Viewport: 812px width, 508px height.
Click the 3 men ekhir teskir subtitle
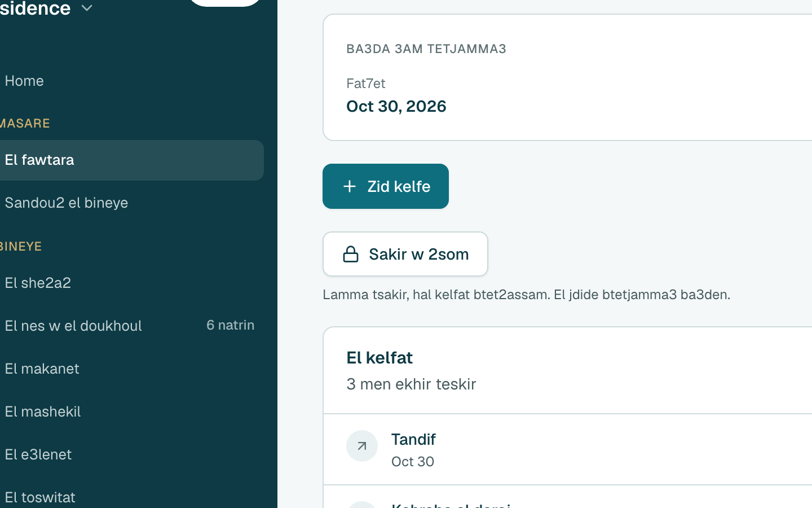(x=411, y=384)
